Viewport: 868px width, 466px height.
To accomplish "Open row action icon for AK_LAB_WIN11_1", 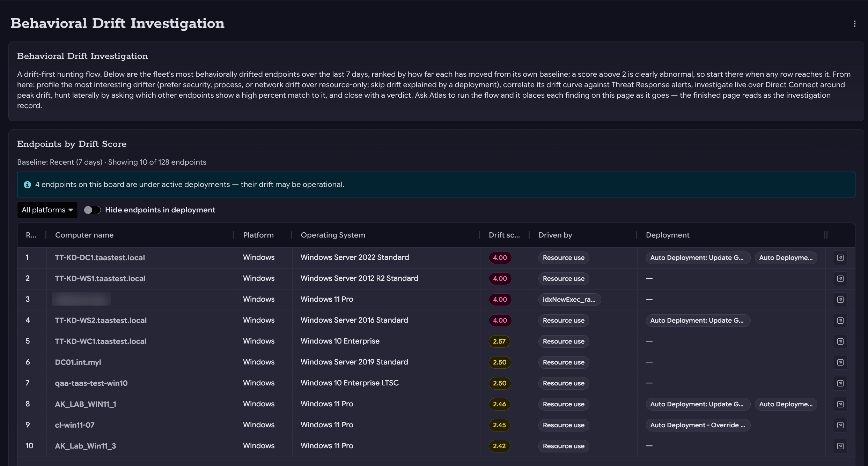I will pos(840,404).
